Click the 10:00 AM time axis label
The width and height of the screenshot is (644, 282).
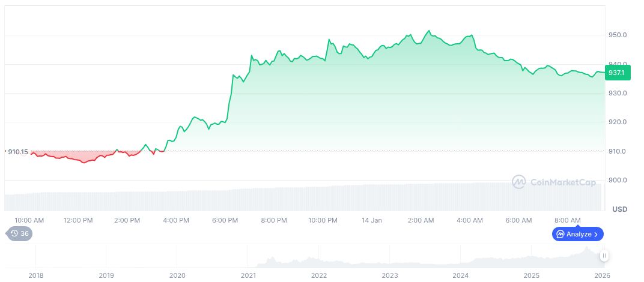click(x=29, y=220)
